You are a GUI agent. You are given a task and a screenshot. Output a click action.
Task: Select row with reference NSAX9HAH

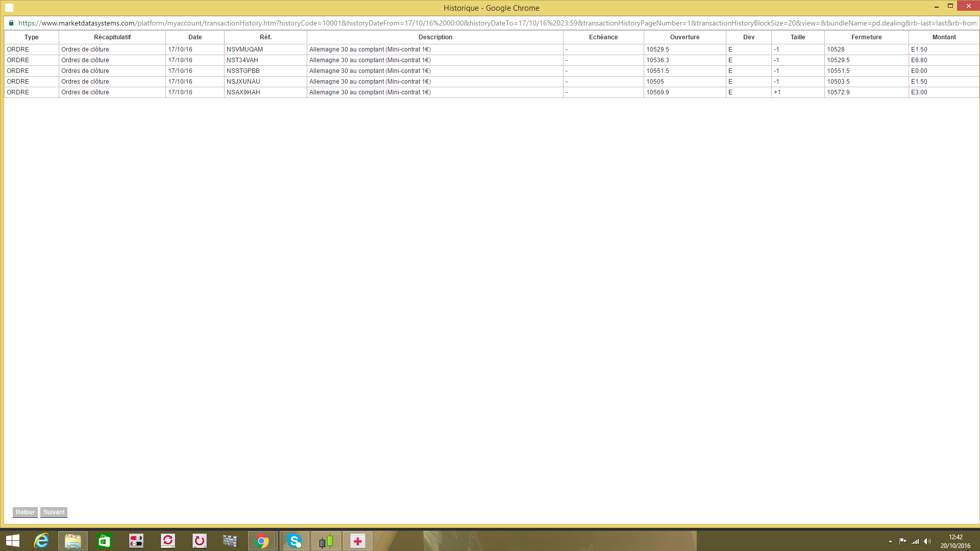click(243, 92)
